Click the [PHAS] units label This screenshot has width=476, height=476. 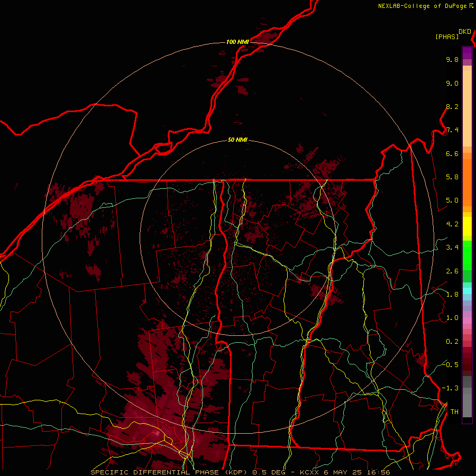[x=447, y=37]
